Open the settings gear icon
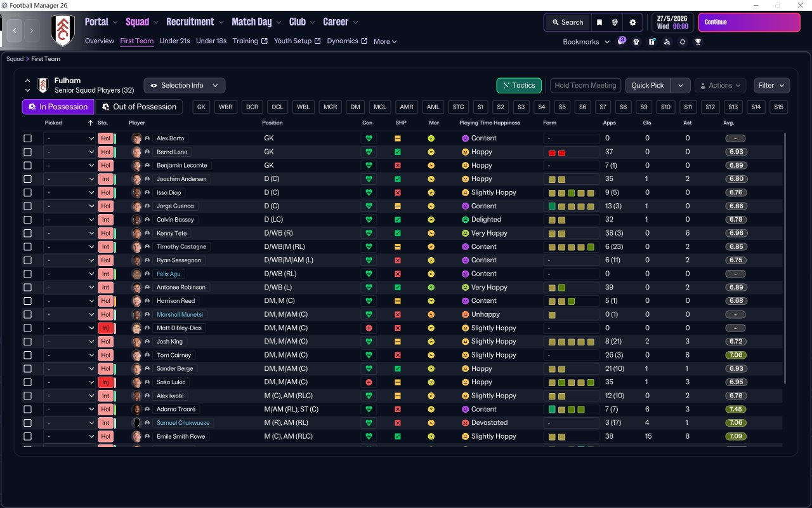The height and width of the screenshot is (508, 812). [x=632, y=22]
